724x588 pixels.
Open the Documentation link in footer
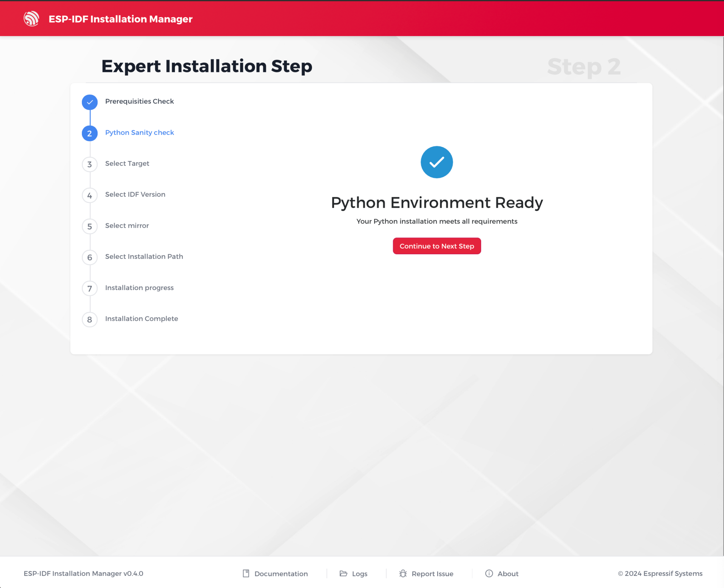(x=281, y=574)
